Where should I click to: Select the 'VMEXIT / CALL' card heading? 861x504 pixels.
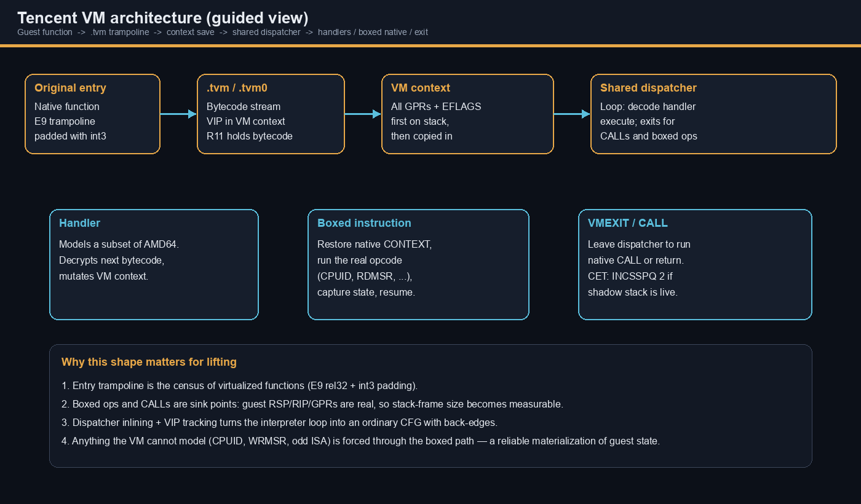(x=628, y=223)
